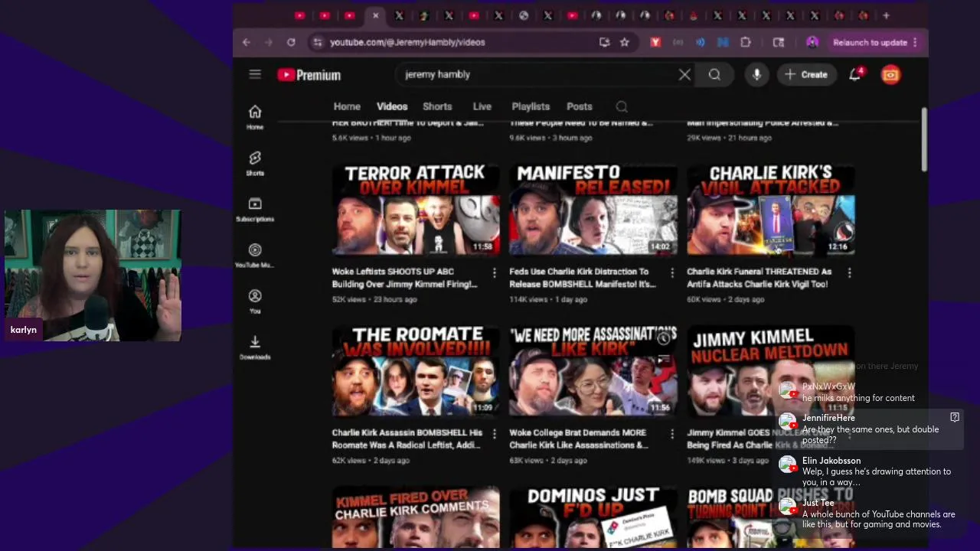The image size is (980, 551).
Task: Open more options for Charlie Kirk Funeral THREATENED video
Action: tap(850, 272)
